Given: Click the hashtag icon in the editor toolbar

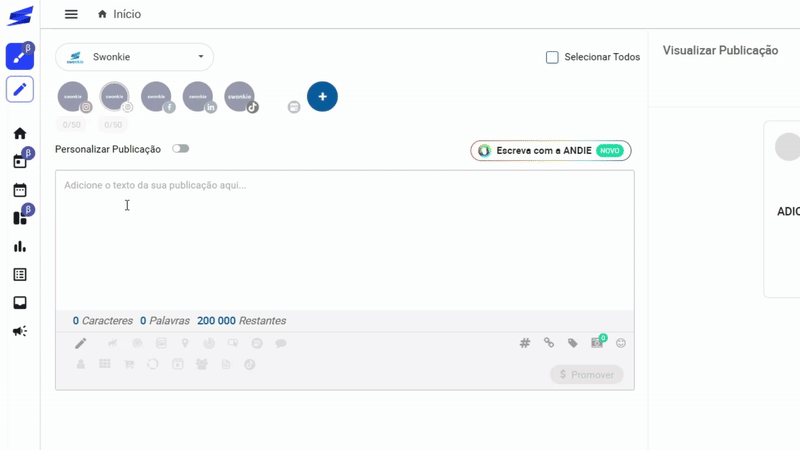Looking at the screenshot, I should (x=525, y=343).
